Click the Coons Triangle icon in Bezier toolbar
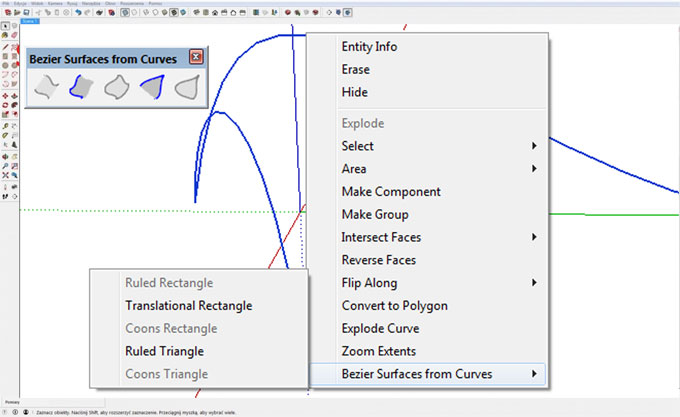The width and height of the screenshot is (680, 417). click(186, 88)
